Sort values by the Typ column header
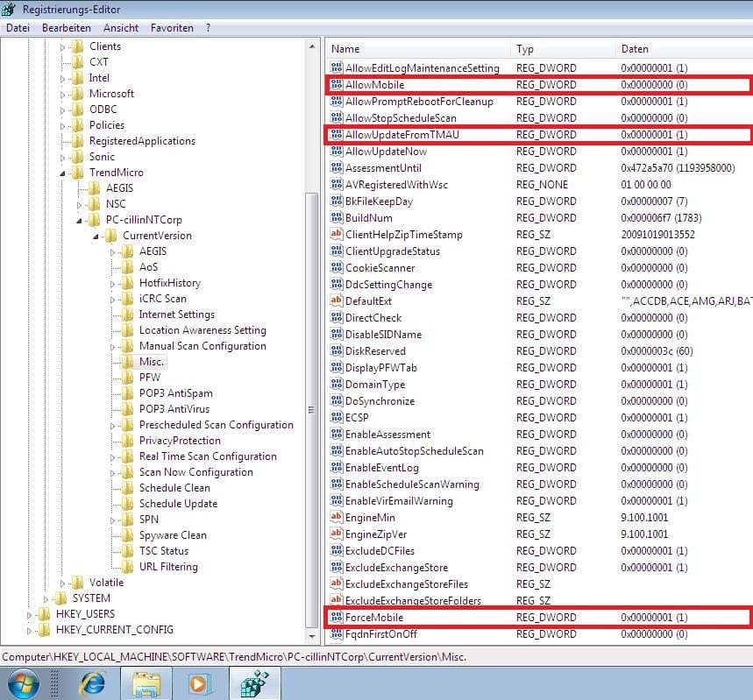The width and height of the screenshot is (753, 700). point(563,49)
